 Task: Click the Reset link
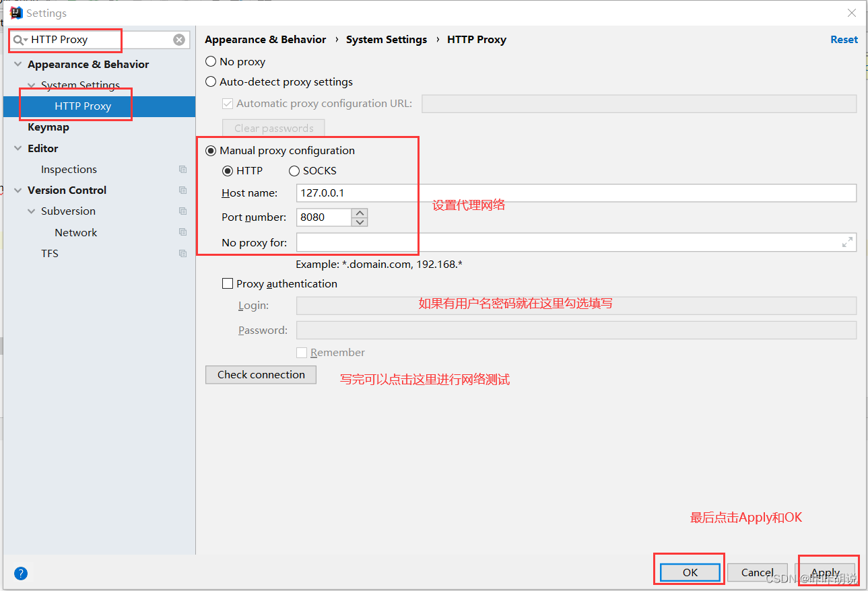[844, 40]
